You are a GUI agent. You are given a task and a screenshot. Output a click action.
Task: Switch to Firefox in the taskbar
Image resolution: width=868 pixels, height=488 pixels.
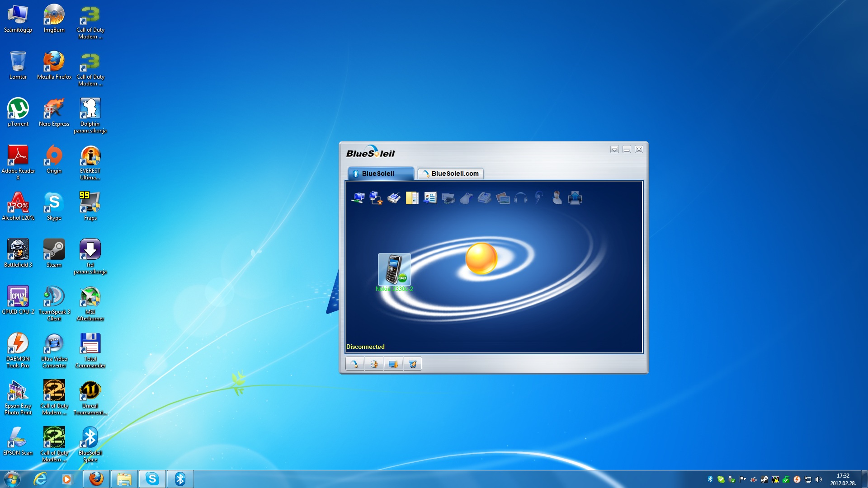96,479
